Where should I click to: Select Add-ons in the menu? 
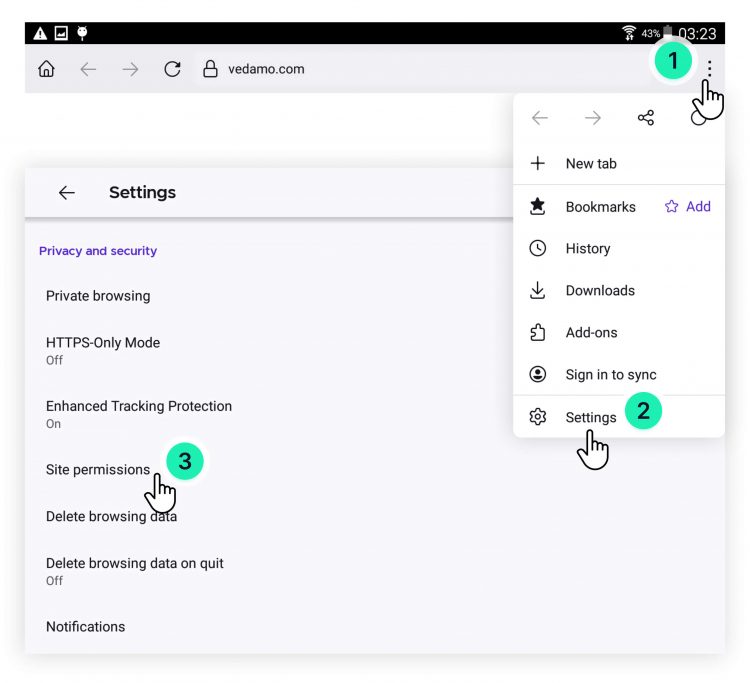(591, 333)
